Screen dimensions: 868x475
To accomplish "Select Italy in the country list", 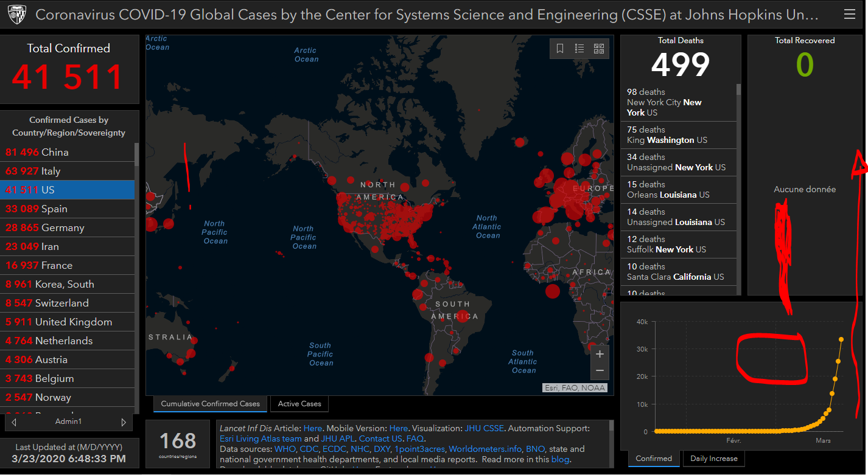I will click(67, 171).
